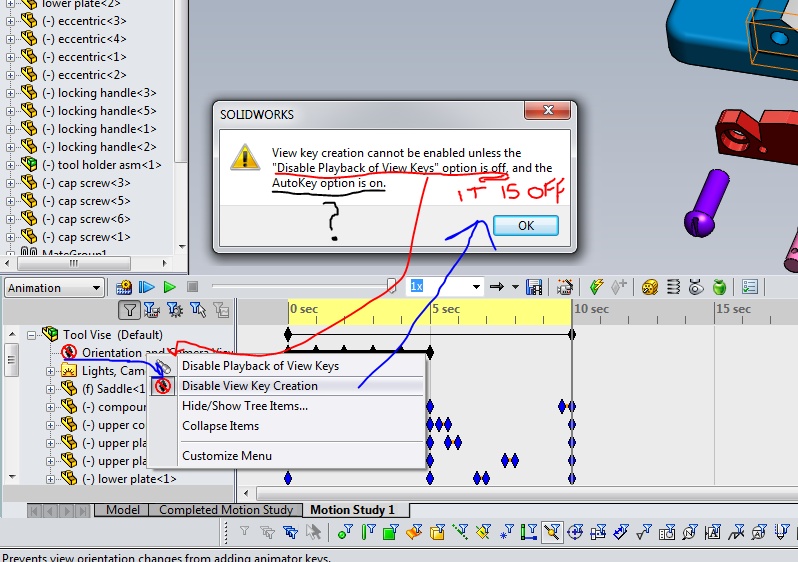The height and width of the screenshot is (562, 798).
Task: Toggle the Filter Driving gear funnel icon
Action: 175,310
